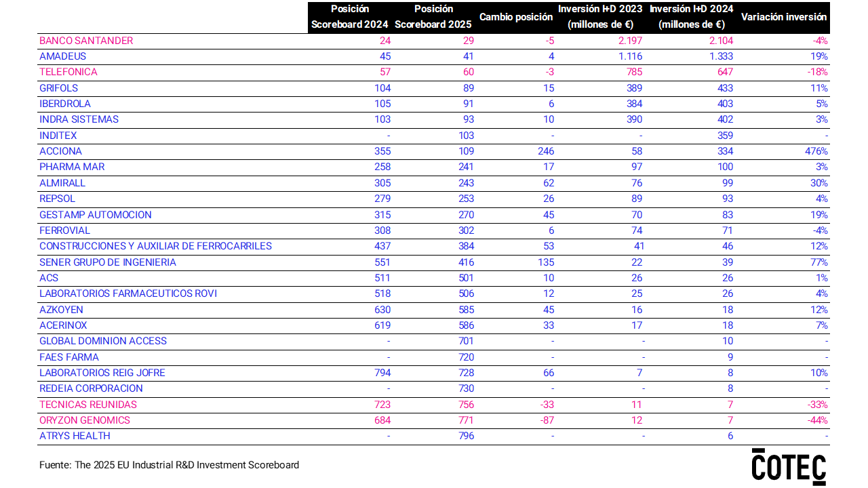Viewport: 868px width, 488px height.
Task: Open the INDITEX row label
Action: click(x=58, y=136)
